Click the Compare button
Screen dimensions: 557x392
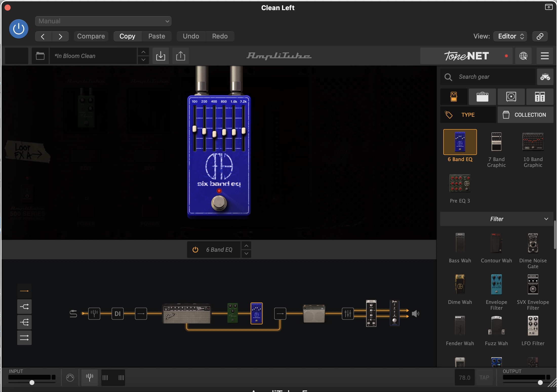[91, 36]
